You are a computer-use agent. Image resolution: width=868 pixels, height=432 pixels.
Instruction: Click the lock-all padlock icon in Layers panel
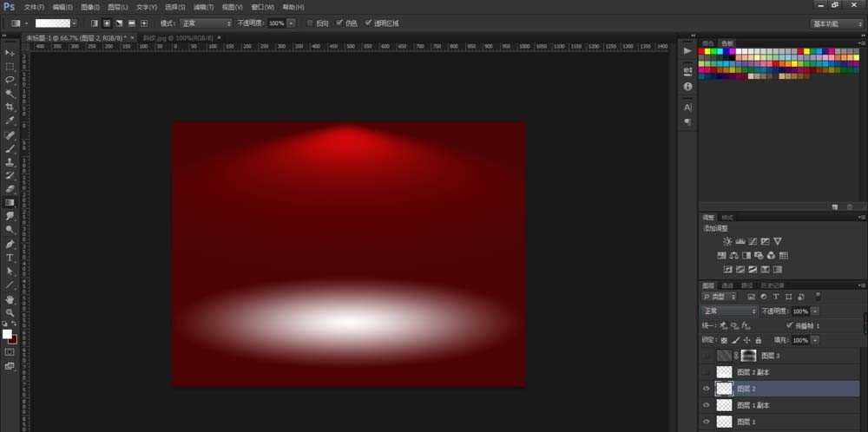tap(759, 340)
